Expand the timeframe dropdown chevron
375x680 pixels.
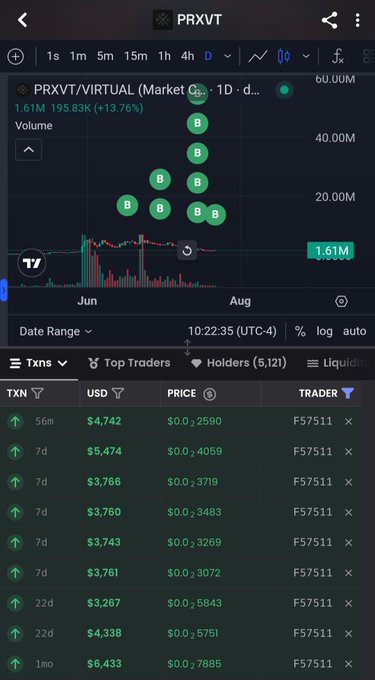(228, 56)
